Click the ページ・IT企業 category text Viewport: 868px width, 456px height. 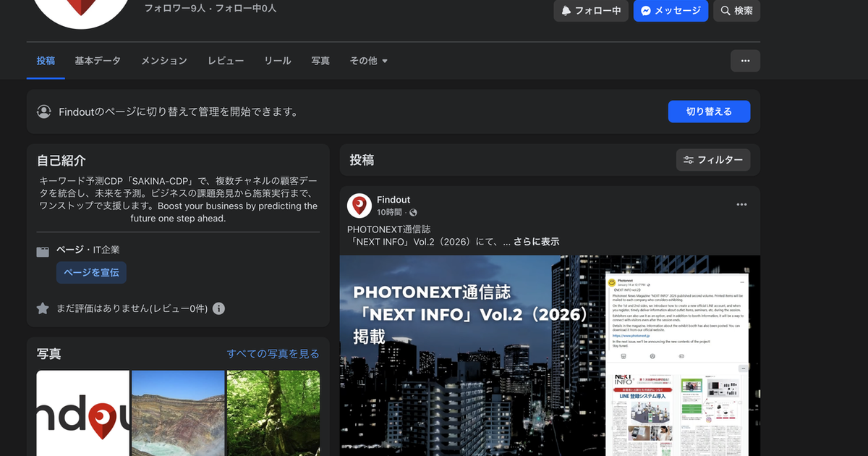88,250
